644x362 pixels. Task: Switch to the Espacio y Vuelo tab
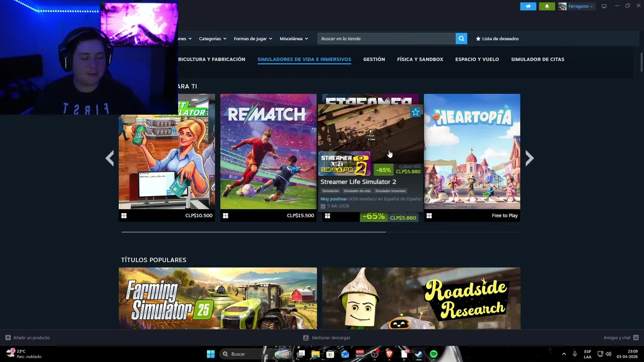(x=477, y=59)
